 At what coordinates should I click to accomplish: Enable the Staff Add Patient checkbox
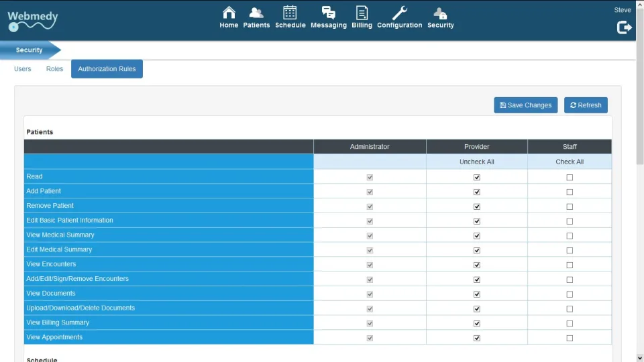point(570,192)
